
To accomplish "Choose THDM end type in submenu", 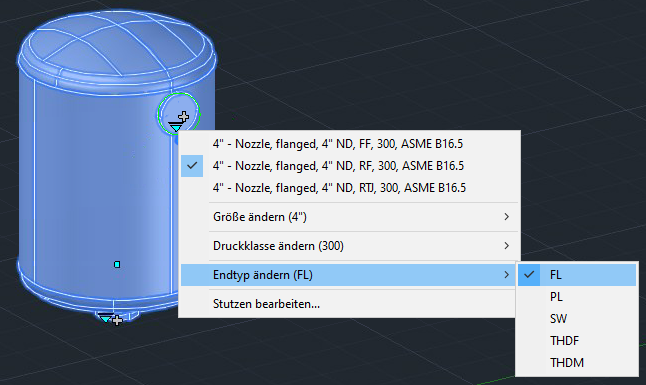I will click(577, 363).
